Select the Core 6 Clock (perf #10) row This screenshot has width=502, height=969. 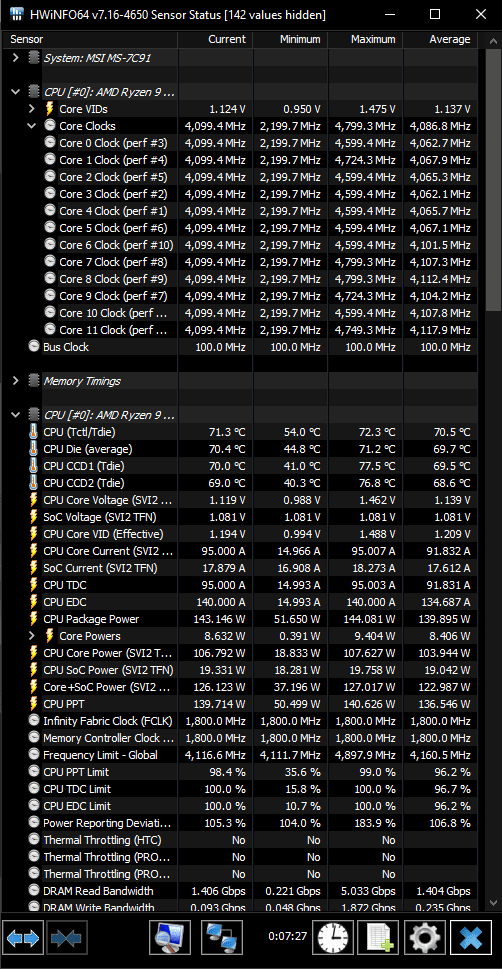click(241, 245)
